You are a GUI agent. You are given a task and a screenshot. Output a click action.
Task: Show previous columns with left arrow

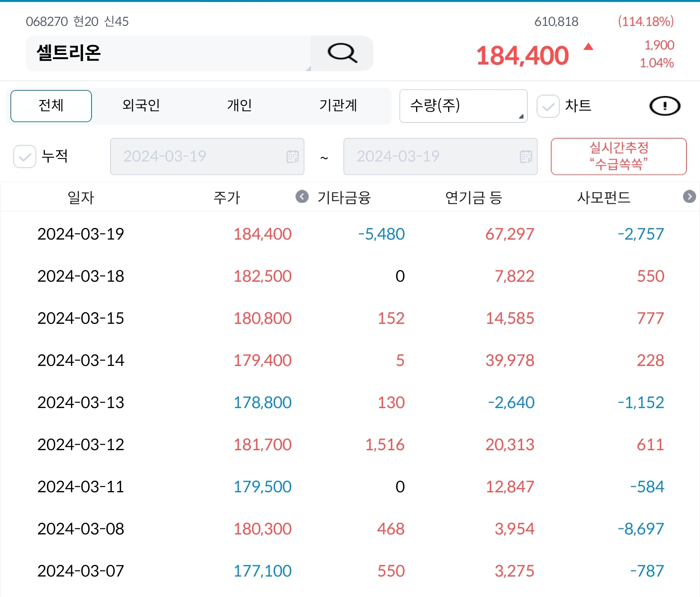coord(302,197)
